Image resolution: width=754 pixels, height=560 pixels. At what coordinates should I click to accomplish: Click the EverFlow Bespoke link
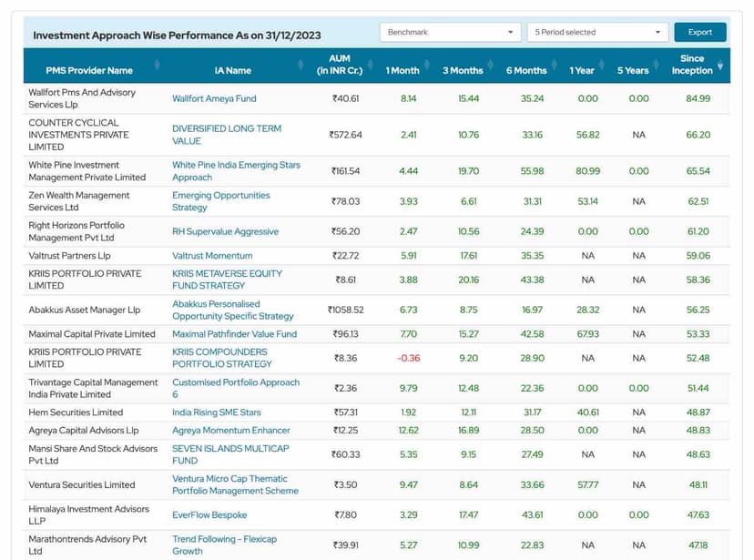pyautogui.click(x=210, y=514)
